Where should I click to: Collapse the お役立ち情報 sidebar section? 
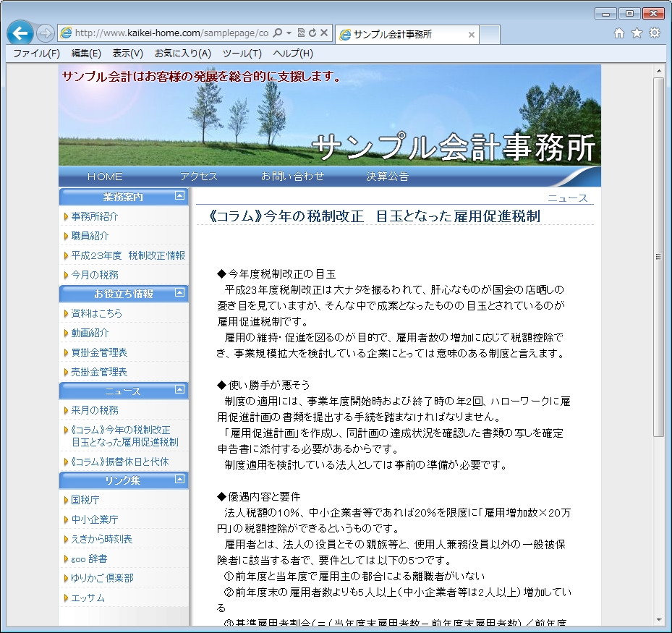(x=179, y=293)
